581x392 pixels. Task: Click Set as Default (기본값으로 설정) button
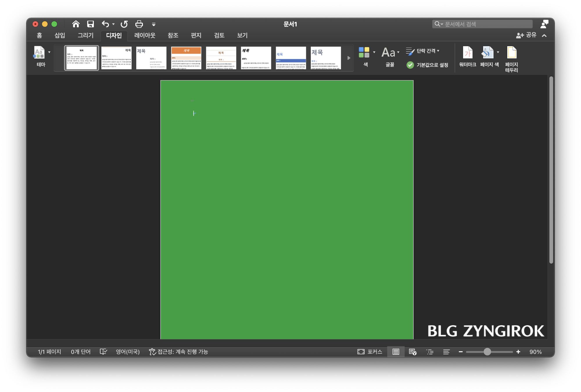428,65
